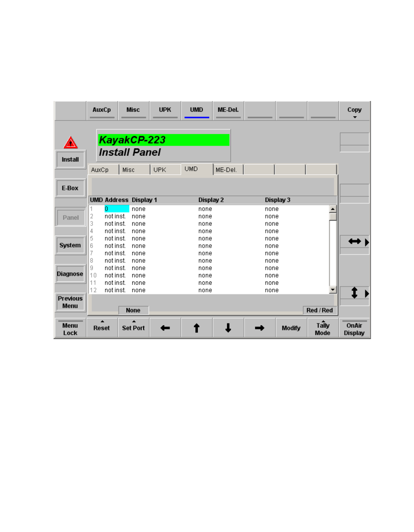Click the highlighted Address field of UMD 1
Screen dimensions: 414x532
[x=117, y=209]
